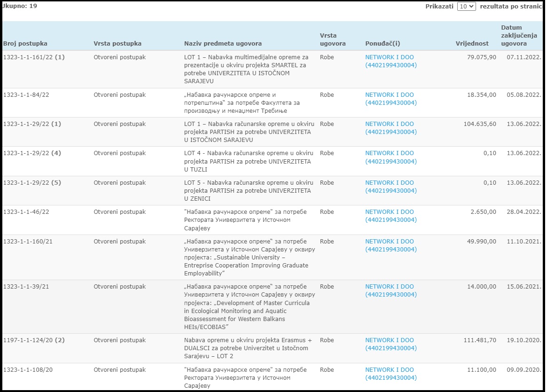Select procedure number 1323-1-1-108/20
Image resolution: width=547 pixels, height=392 pixels.
click(x=28, y=369)
